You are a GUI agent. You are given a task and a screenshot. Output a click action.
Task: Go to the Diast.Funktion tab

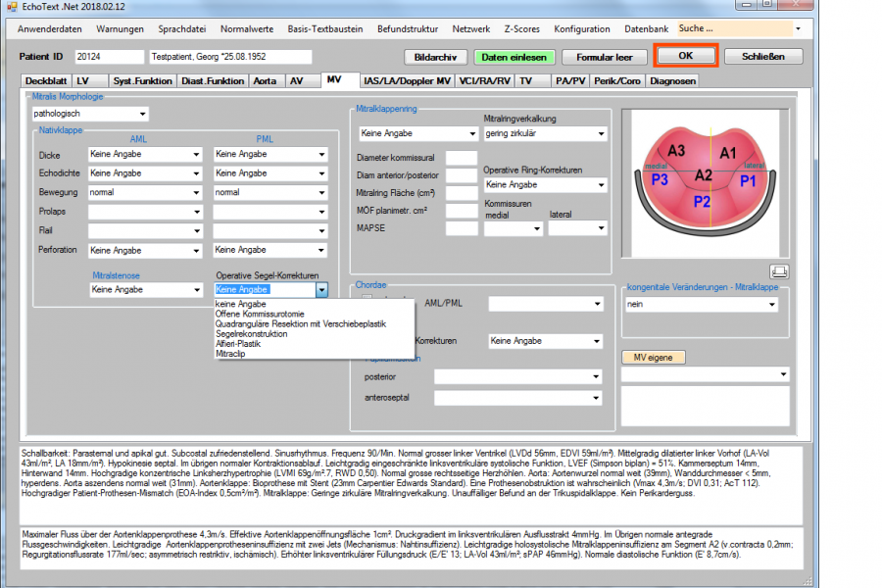(x=213, y=81)
